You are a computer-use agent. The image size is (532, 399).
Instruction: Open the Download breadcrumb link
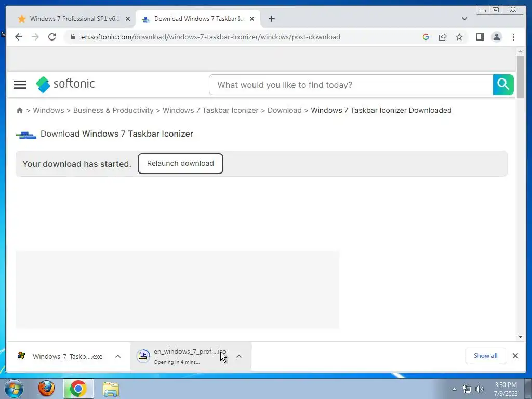[284, 110]
